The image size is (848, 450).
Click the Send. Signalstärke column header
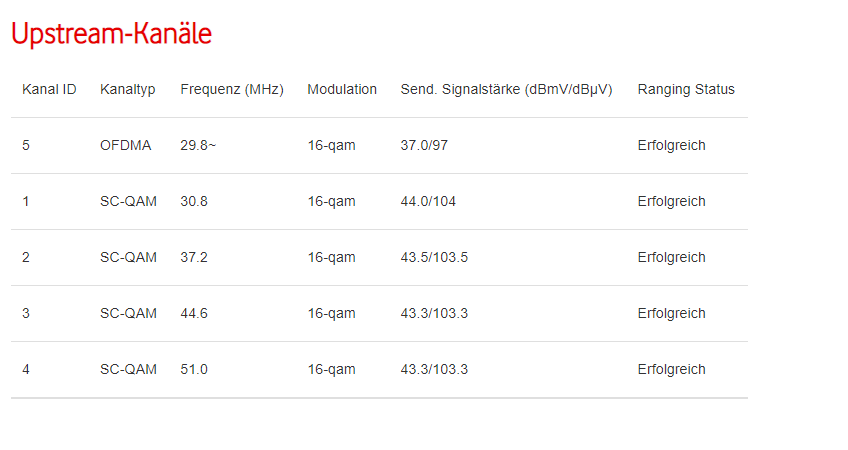pyautogui.click(x=506, y=89)
